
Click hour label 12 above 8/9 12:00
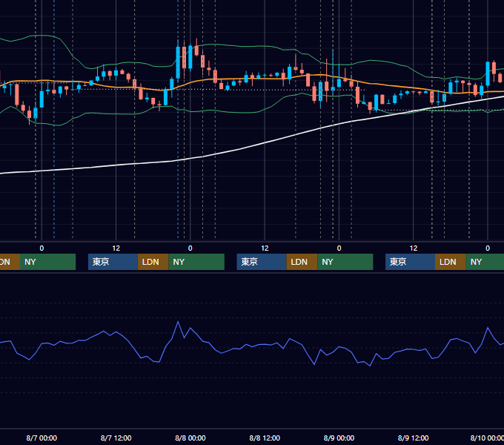414,248
